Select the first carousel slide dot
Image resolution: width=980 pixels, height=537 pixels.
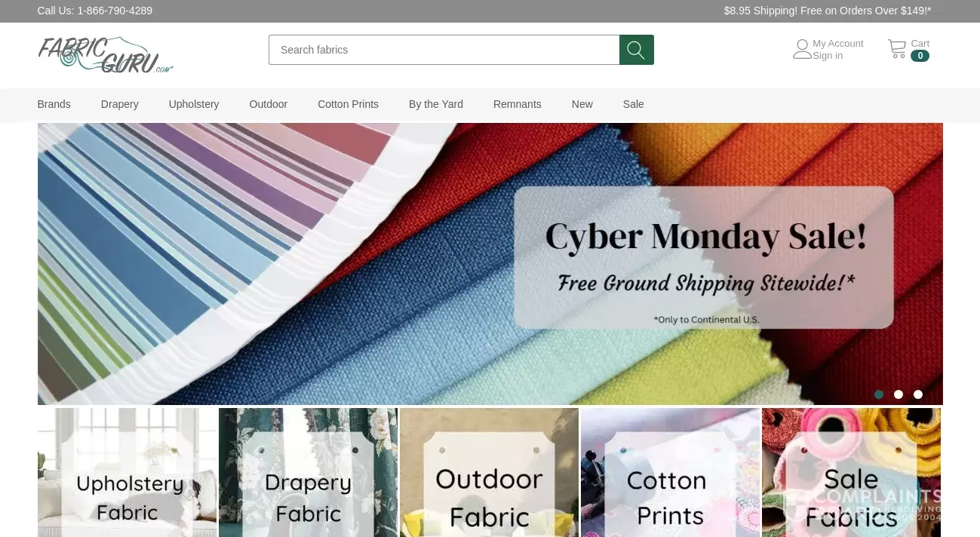[x=879, y=394]
